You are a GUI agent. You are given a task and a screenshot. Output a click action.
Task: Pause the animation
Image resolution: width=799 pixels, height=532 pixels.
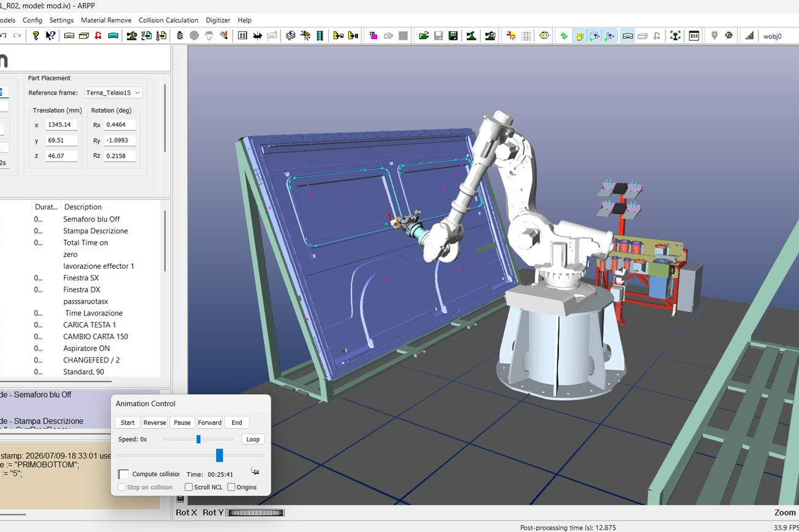tap(182, 422)
